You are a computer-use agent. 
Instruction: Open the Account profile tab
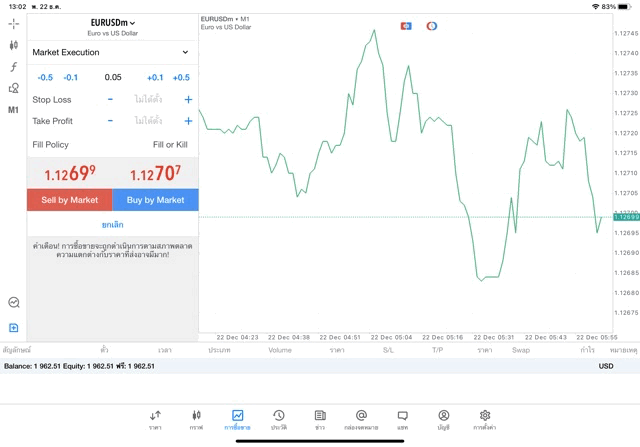click(443, 419)
